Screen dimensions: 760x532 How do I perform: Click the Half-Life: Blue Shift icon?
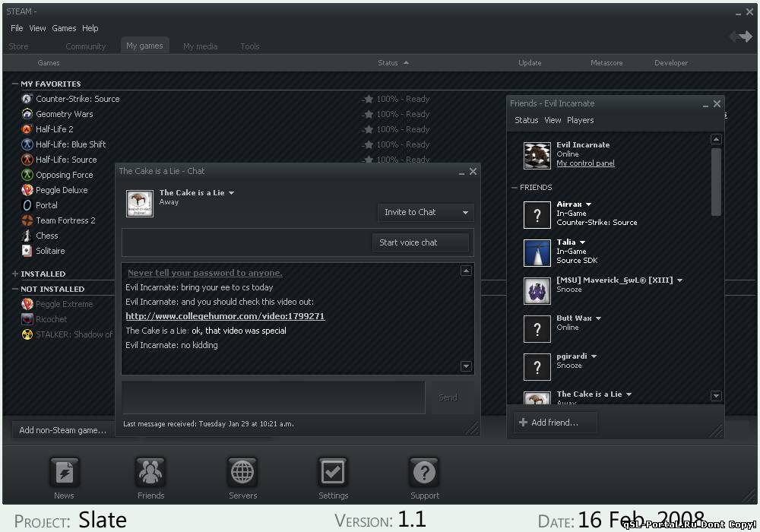(27, 144)
